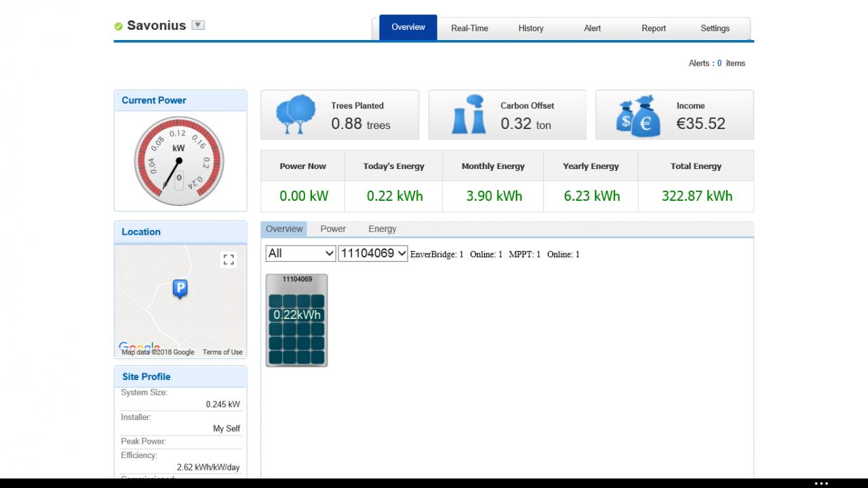Switch to the Energy sub-tab

382,229
